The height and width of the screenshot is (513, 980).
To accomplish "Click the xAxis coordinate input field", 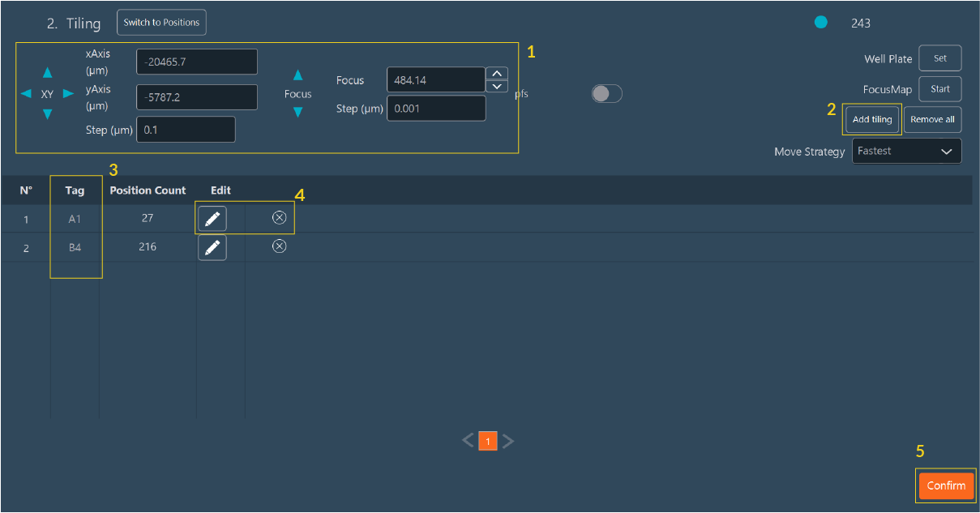I will (x=196, y=61).
